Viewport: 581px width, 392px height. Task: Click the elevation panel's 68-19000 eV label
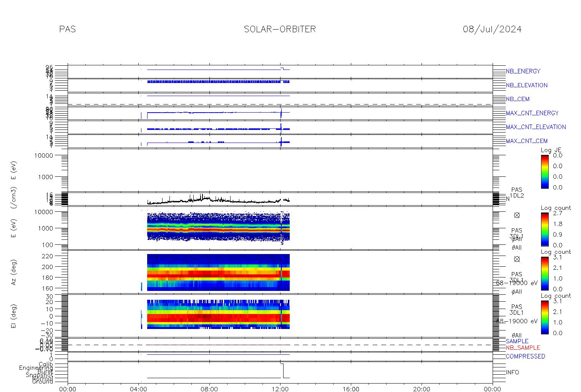pos(517,321)
